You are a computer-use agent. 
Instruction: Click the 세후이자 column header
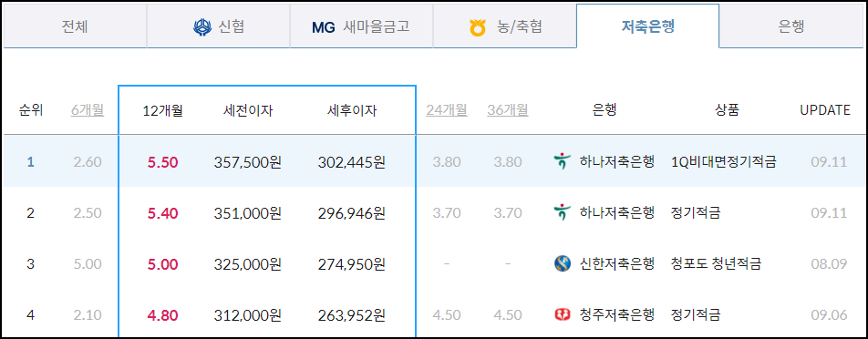[352, 111]
